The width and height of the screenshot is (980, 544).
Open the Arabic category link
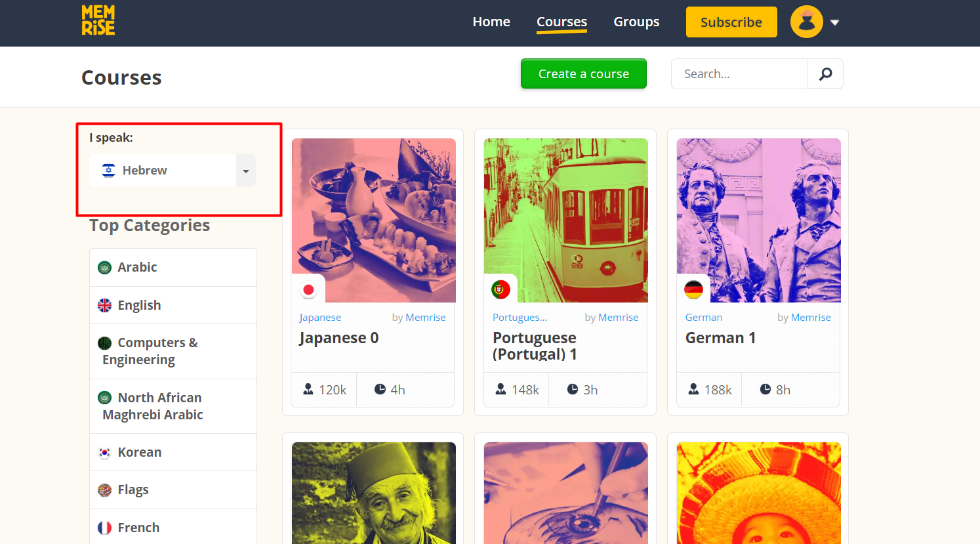[x=173, y=267]
